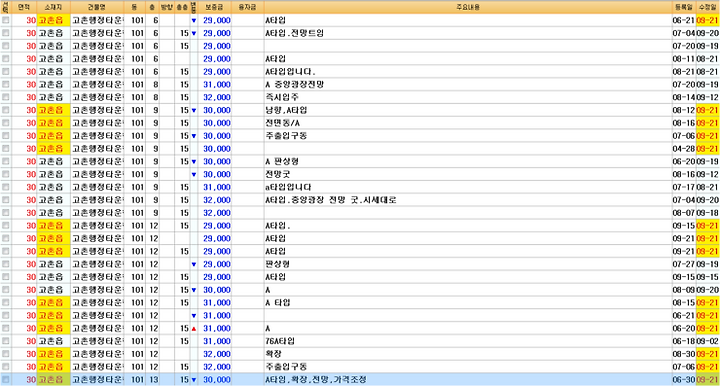The height and width of the screenshot is (386, 720).
Task: Click the blue arrow in the 9th-floor 주출입구동 row
Action: [x=193, y=136]
